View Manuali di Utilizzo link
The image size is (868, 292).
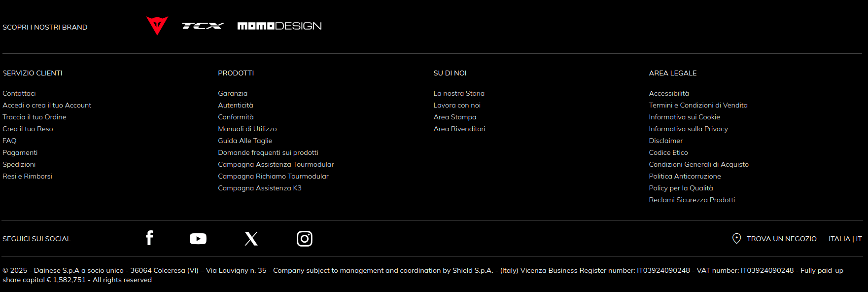tap(247, 129)
